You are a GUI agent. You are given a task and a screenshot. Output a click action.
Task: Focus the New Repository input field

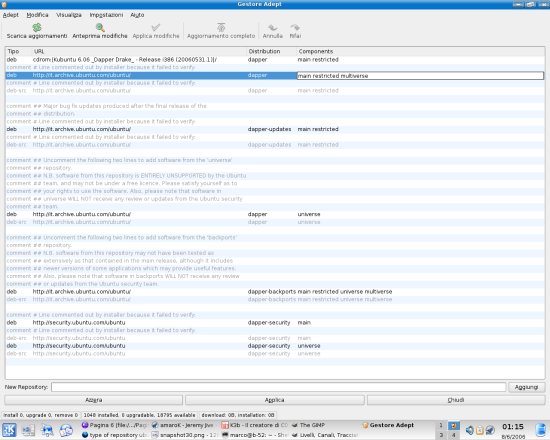coord(279,387)
